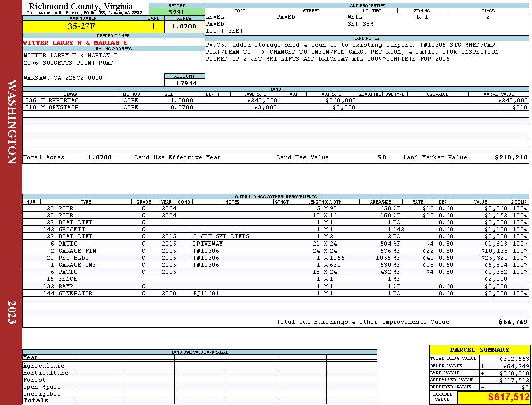Click land notes text about P#9759
This screenshot has width=532, height=405.
point(352,52)
